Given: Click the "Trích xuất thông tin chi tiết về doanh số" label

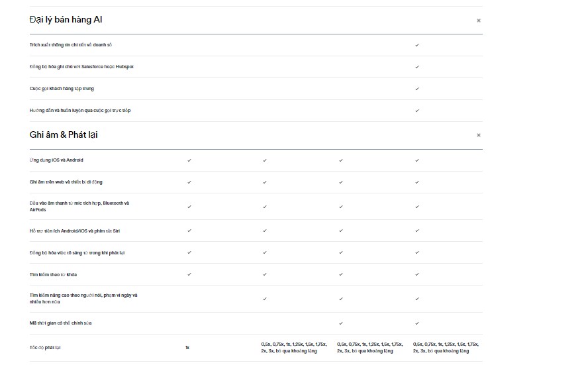Looking at the screenshot, I should coord(75,45).
